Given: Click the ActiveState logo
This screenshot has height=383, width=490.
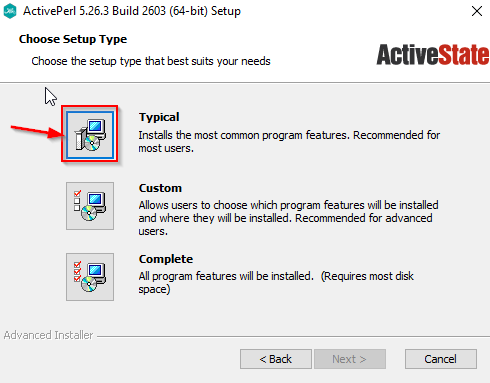Looking at the screenshot, I should (x=432, y=55).
